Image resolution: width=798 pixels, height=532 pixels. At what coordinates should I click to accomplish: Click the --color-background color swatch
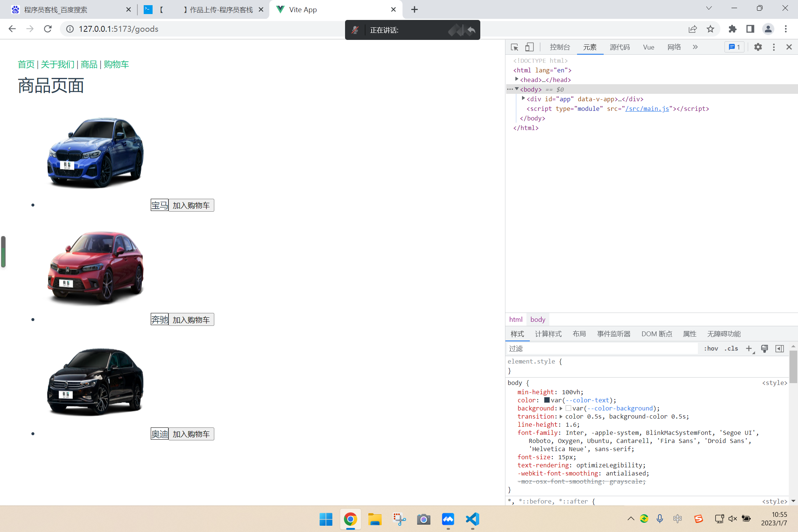coord(568,408)
